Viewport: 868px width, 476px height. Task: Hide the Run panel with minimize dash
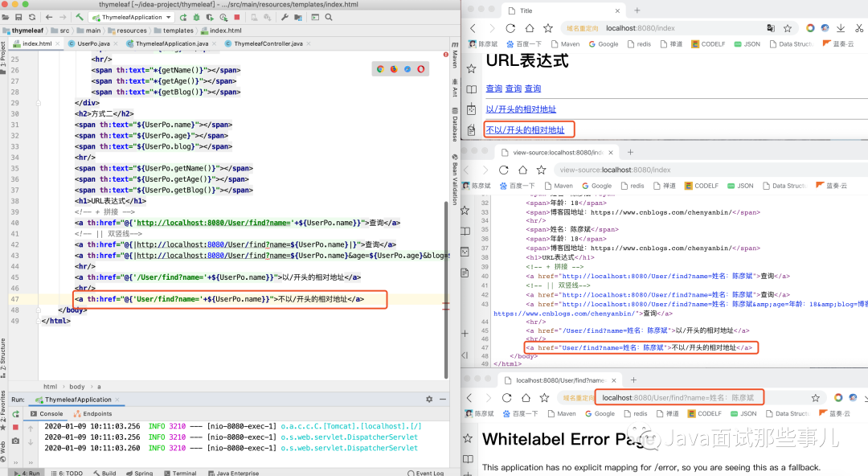point(443,399)
